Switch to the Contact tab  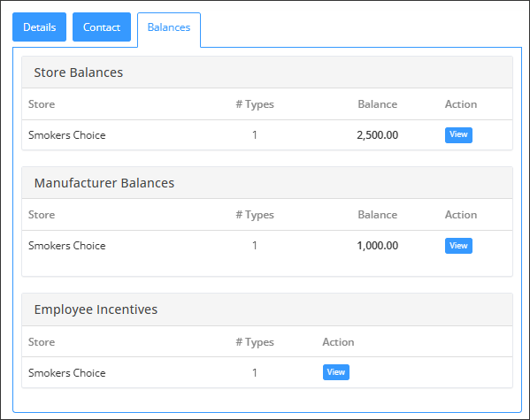(x=102, y=27)
